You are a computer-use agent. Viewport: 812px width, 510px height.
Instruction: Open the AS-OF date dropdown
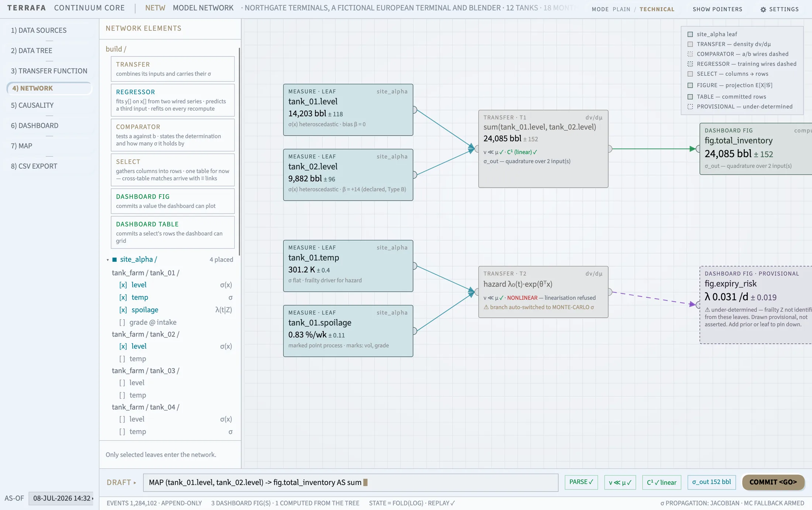[61, 498]
